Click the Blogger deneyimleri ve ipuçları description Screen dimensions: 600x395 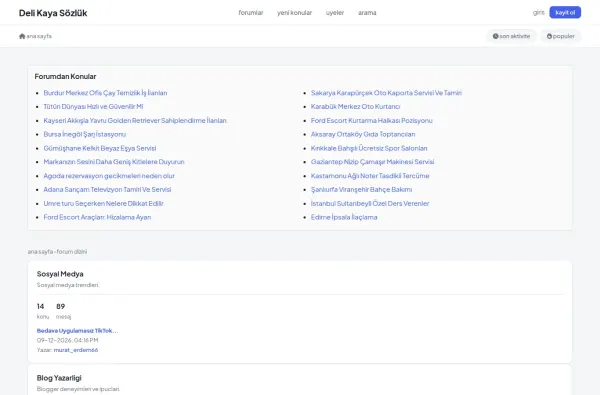tap(78, 389)
